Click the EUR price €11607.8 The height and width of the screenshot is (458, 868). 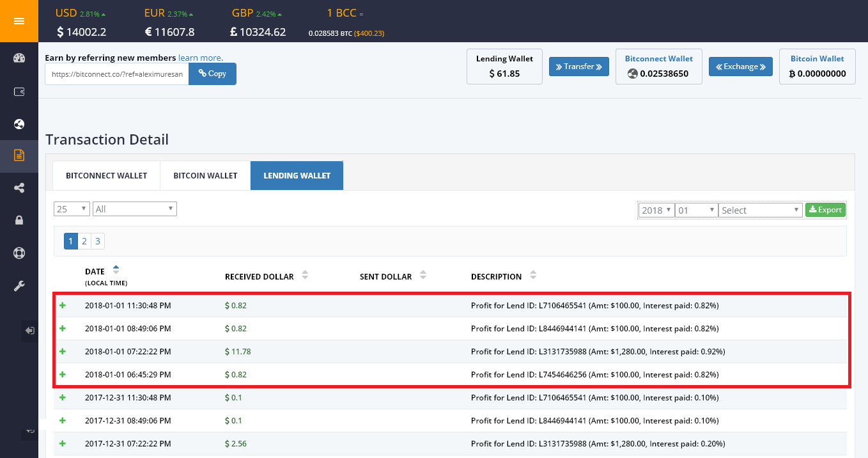pyautogui.click(x=170, y=32)
